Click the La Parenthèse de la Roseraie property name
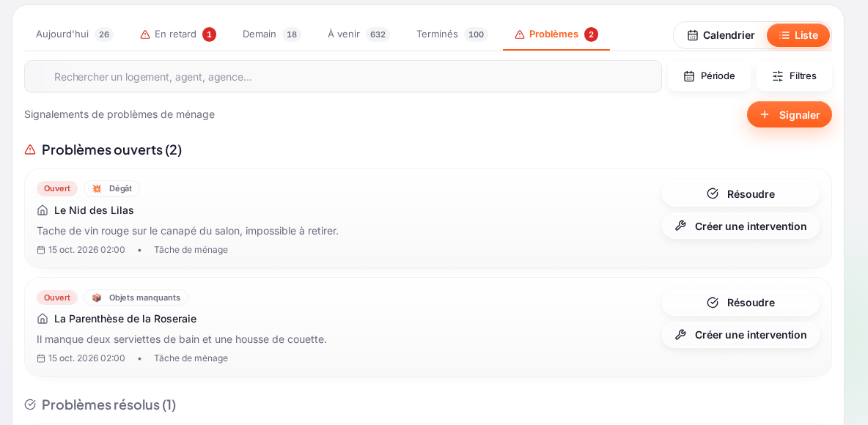The height and width of the screenshot is (425, 868). click(125, 319)
